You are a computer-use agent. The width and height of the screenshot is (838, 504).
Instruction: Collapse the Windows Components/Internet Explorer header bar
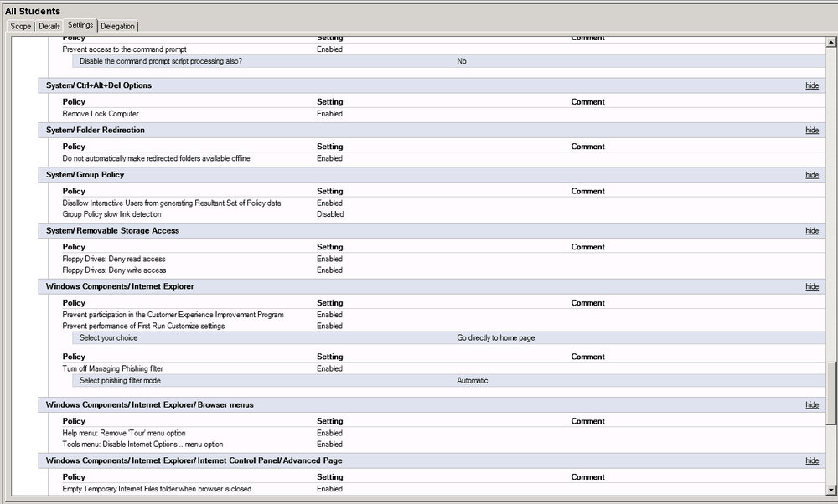(x=432, y=286)
